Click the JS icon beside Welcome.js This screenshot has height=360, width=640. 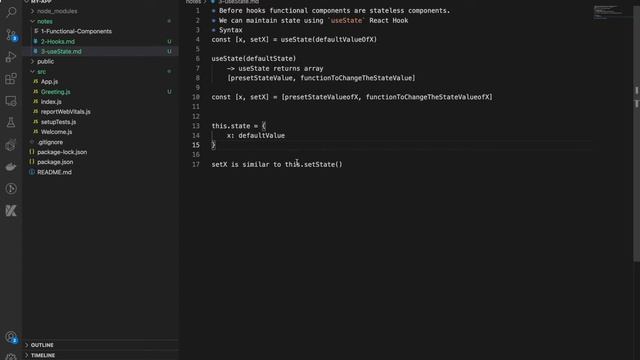(x=36, y=132)
